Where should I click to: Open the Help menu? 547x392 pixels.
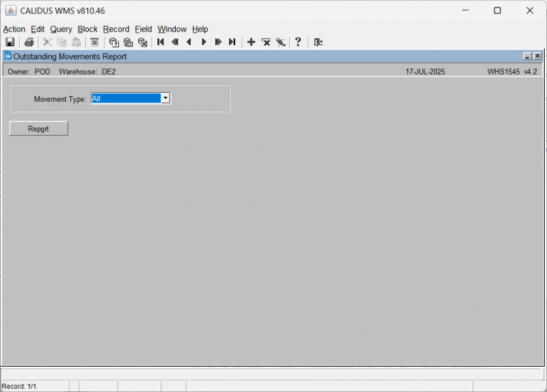200,29
